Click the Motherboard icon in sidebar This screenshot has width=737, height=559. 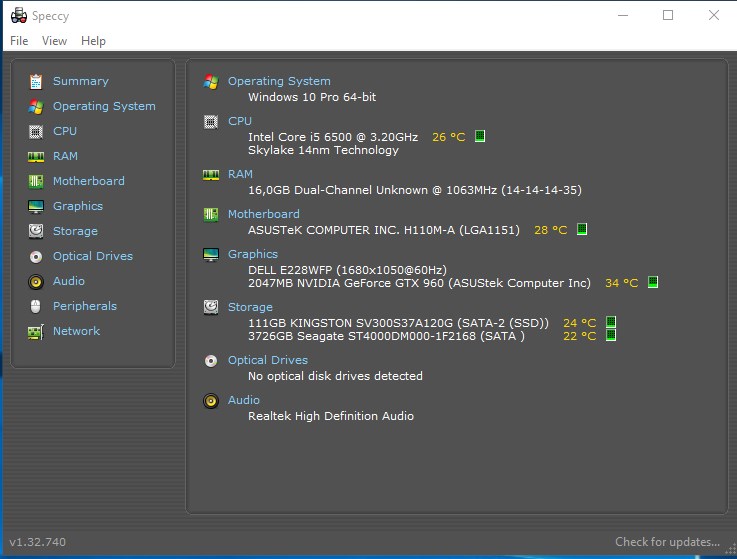point(36,181)
